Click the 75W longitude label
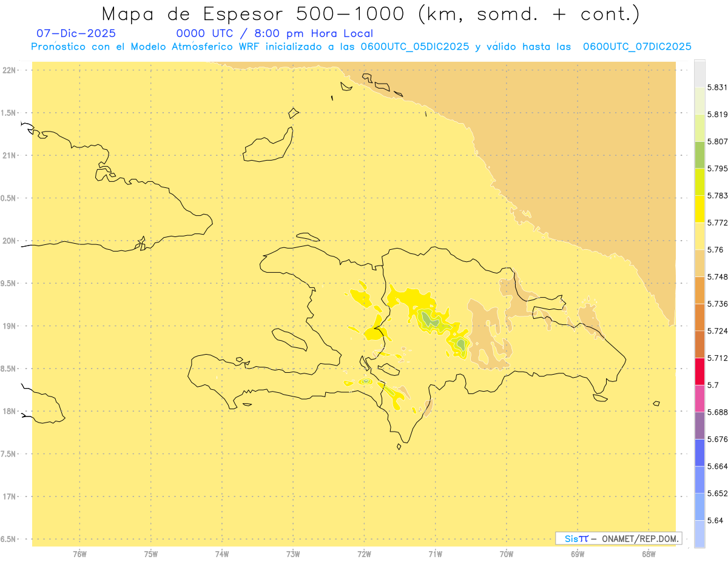Image resolution: width=728 pixels, height=562 pixels. coord(151,554)
